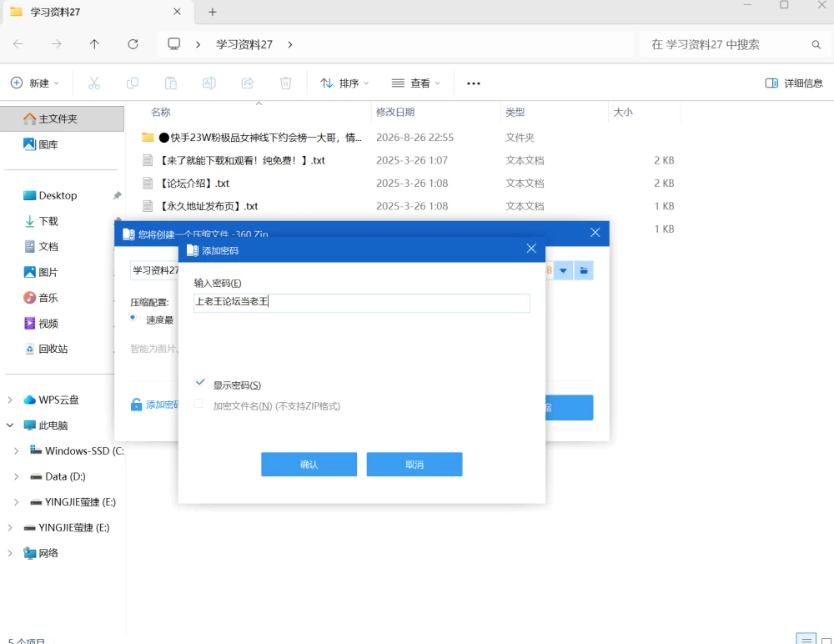Unpin Desktop using the pin icon

[x=117, y=195]
